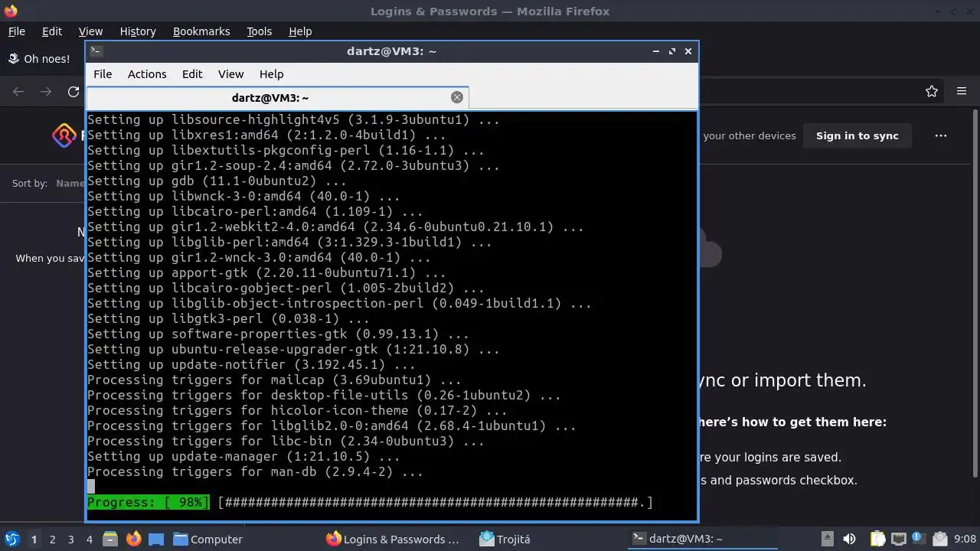Bookmark this page with the star icon
Viewport: 980px width, 551px height.
932,91
